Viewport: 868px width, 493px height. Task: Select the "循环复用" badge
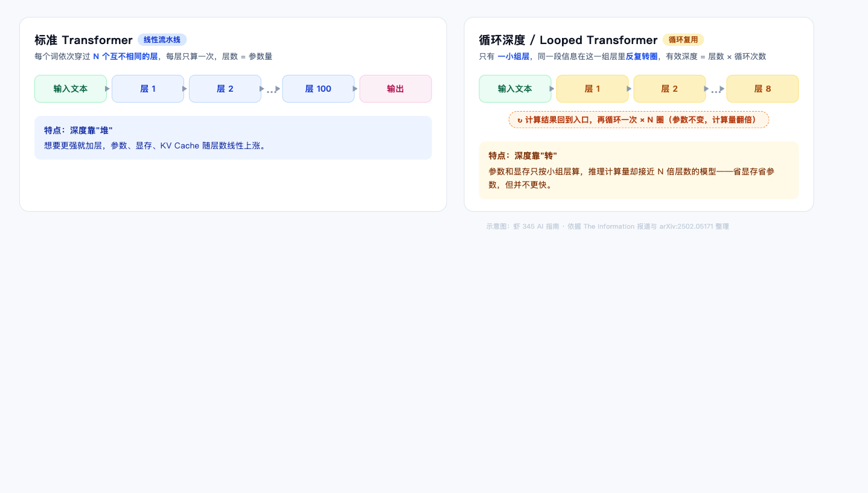[683, 40]
